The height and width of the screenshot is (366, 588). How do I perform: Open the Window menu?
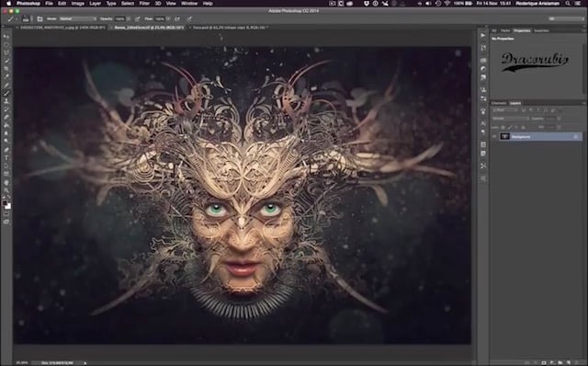tap(189, 4)
